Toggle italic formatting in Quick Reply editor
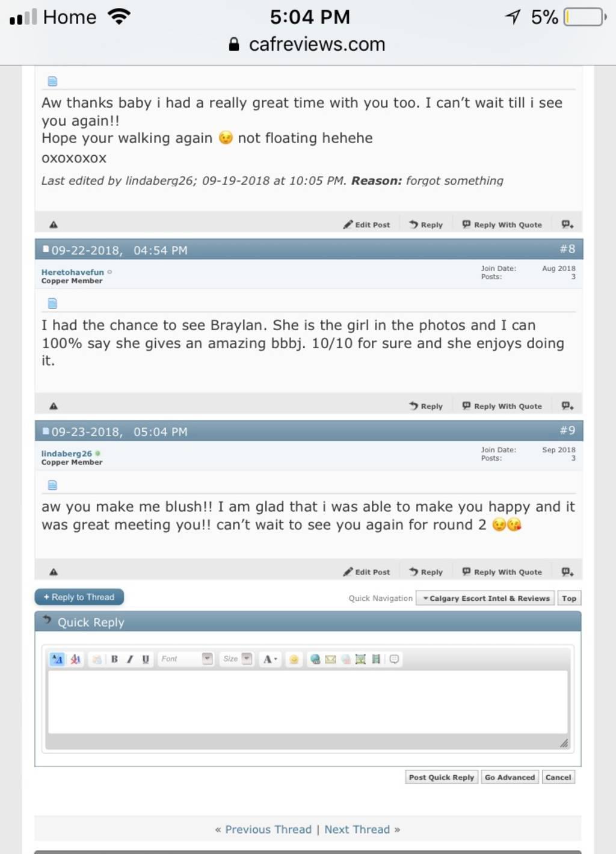The width and height of the screenshot is (616, 854). [x=129, y=659]
